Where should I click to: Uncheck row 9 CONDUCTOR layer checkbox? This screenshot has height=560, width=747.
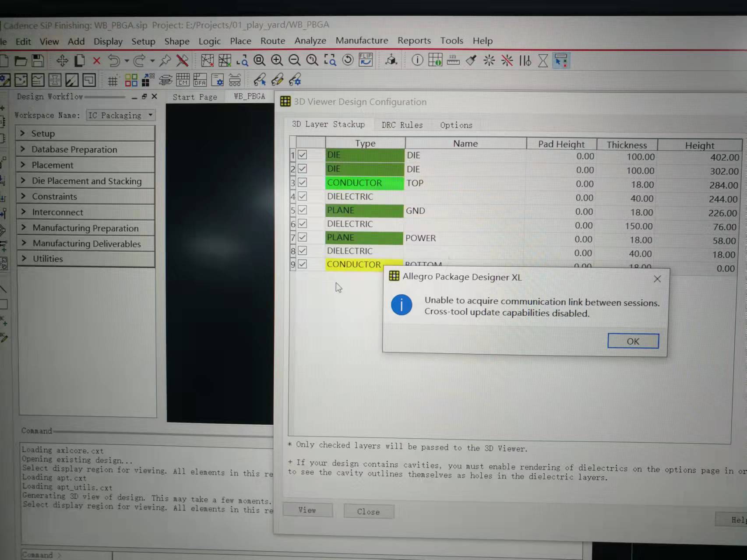point(302,264)
